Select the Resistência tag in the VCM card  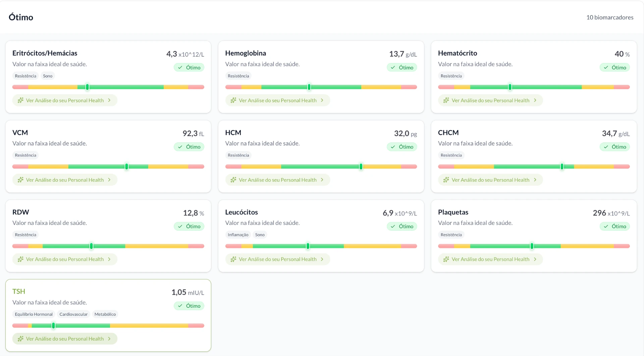tap(25, 155)
